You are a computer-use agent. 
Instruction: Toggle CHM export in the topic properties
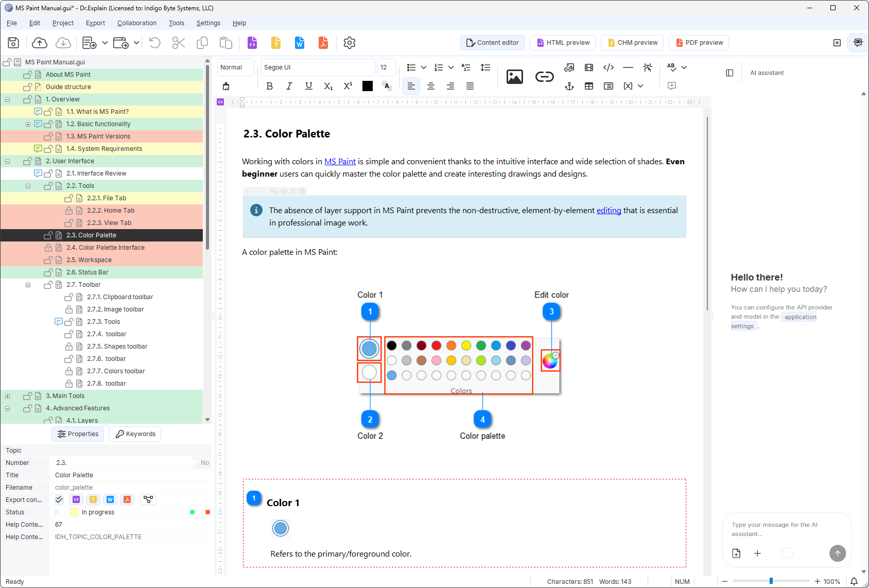[x=93, y=499]
